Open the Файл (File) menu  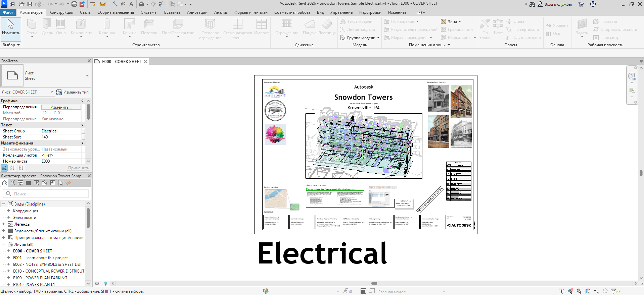coord(8,12)
